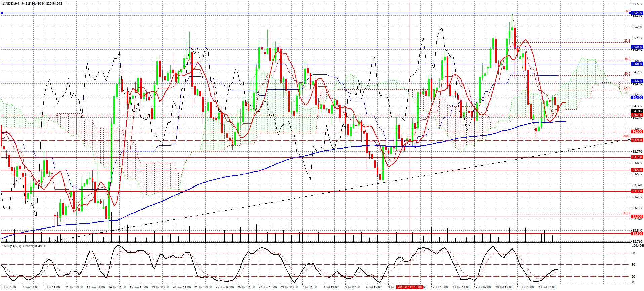Click the 13 Jul 23:00 time label
Screen dimensions: 644x291
(x=460, y=287)
